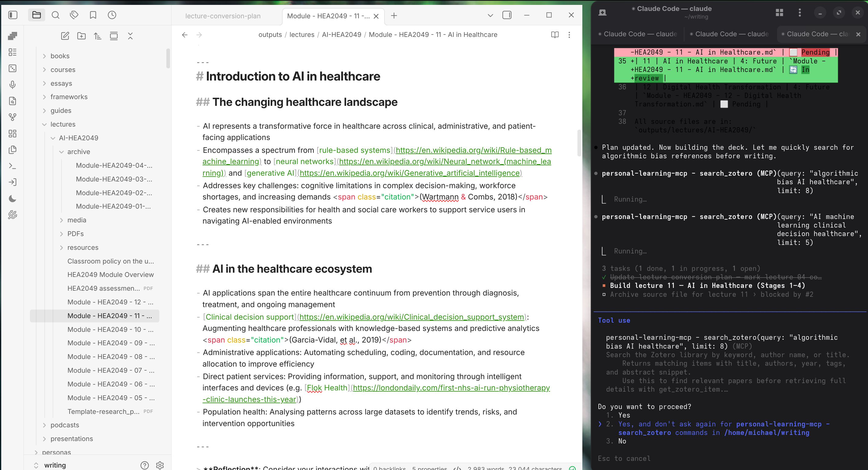Create a new note with the pencil icon

[65, 36]
